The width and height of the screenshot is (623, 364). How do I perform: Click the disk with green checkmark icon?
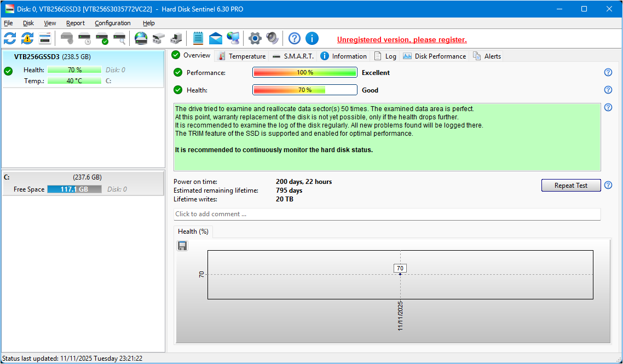tap(102, 38)
